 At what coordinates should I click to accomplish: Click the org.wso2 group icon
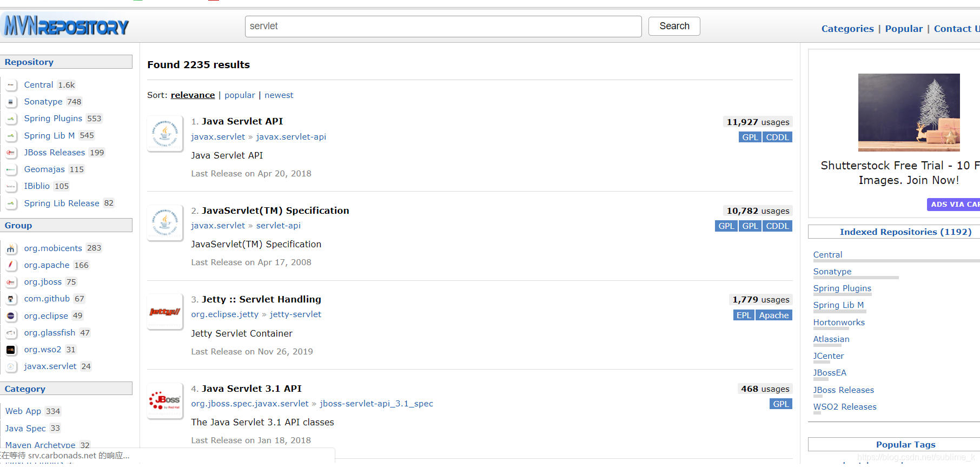(x=11, y=350)
